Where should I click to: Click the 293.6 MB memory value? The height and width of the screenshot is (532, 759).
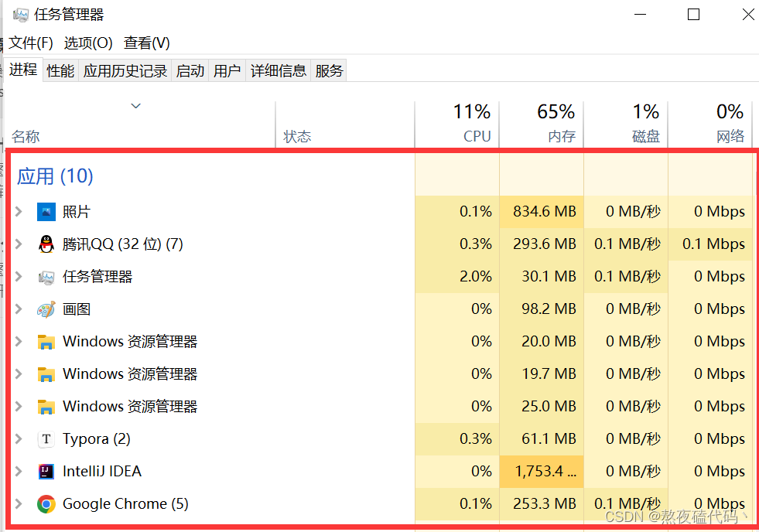(545, 244)
